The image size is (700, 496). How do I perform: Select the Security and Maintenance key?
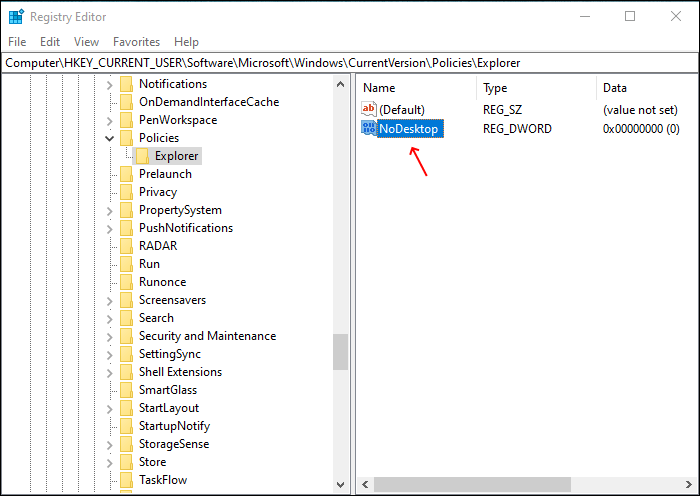207,336
